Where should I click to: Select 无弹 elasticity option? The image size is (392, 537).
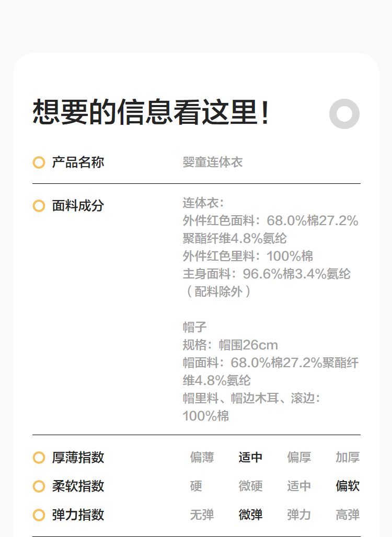point(202,515)
